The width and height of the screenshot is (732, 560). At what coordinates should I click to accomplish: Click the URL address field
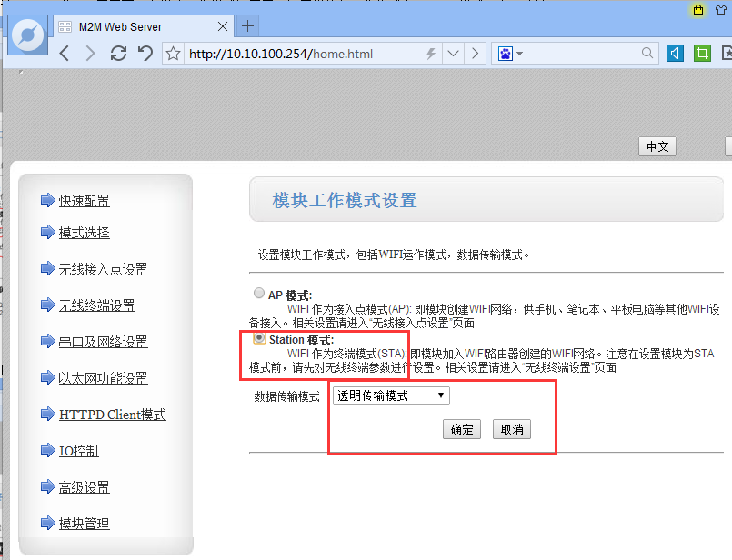[x=300, y=54]
